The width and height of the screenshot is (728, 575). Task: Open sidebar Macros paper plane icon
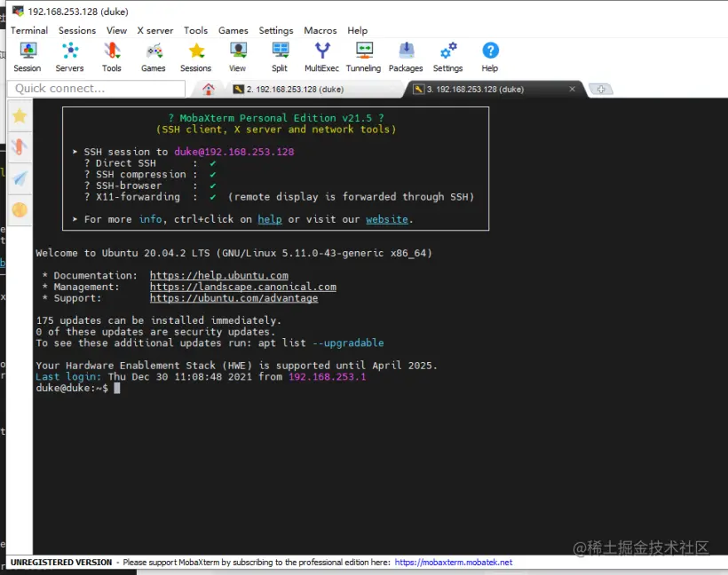(x=20, y=178)
